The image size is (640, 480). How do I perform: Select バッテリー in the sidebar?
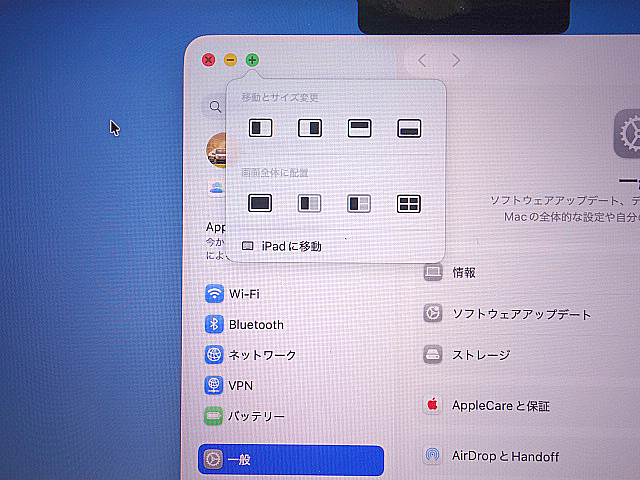(x=256, y=416)
